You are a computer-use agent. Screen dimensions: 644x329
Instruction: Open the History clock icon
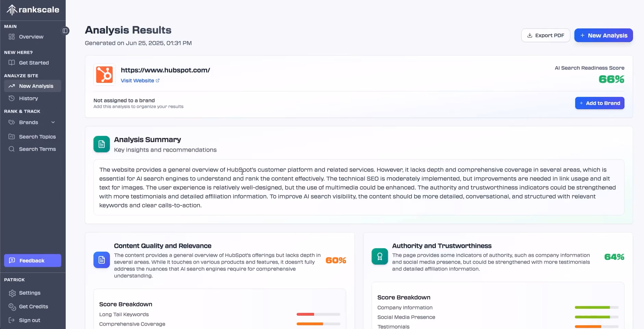pyautogui.click(x=12, y=98)
